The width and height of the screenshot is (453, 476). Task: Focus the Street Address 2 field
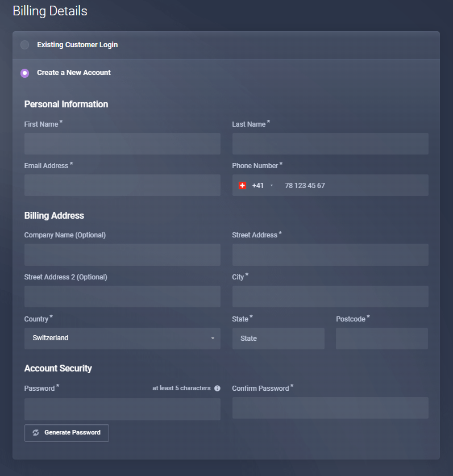click(x=122, y=297)
